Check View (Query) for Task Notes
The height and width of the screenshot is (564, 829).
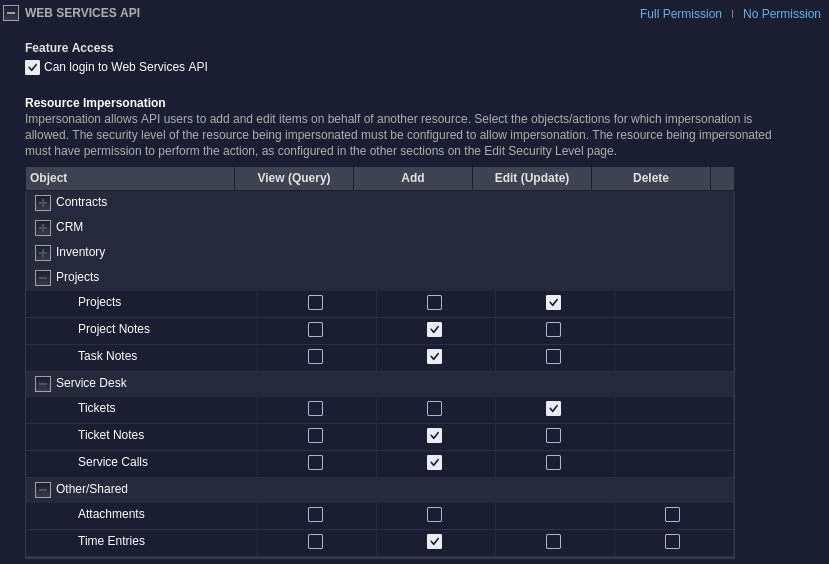[315, 356]
